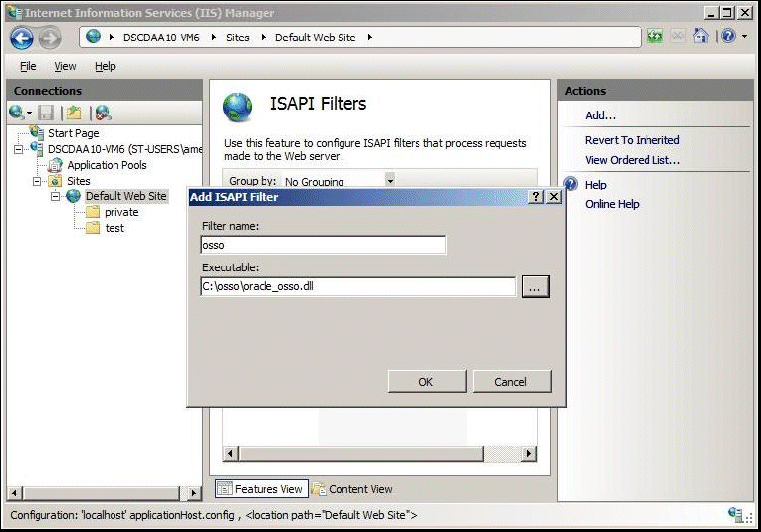Click OK in Add ISAPI Filter dialog
The height and width of the screenshot is (532, 761).
[x=426, y=382]
